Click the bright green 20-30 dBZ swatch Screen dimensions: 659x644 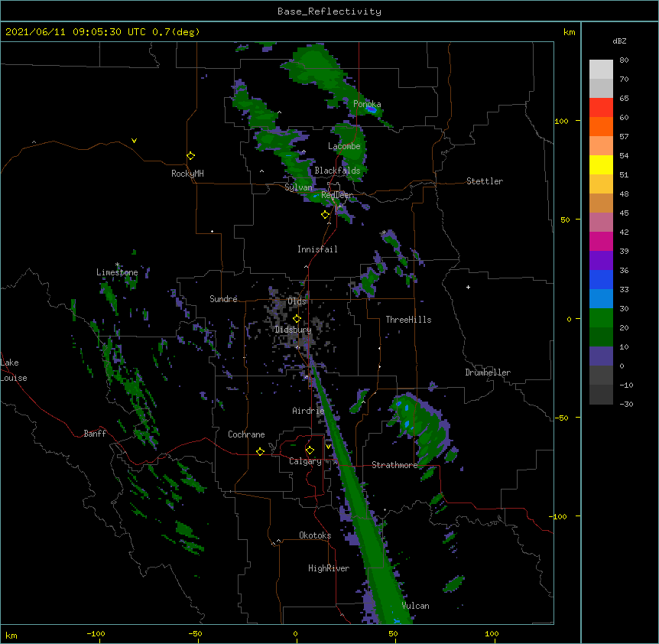click(601, 318)
